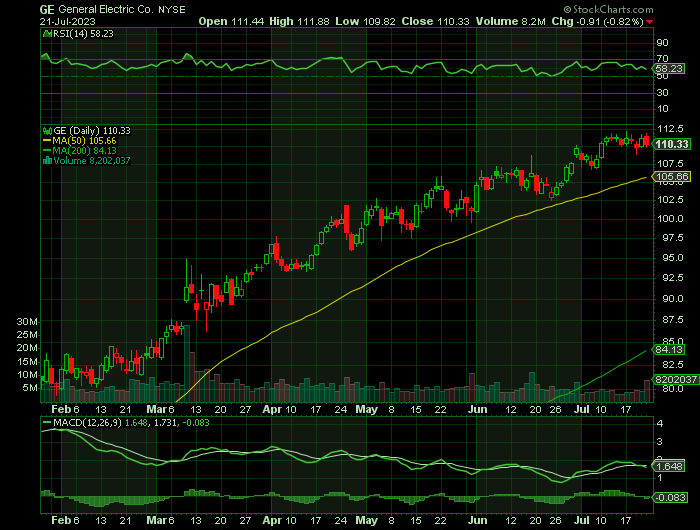The image size is (700, 530).
Task: Click the Close 110.33 value in the header
Action: click(435, 21)
